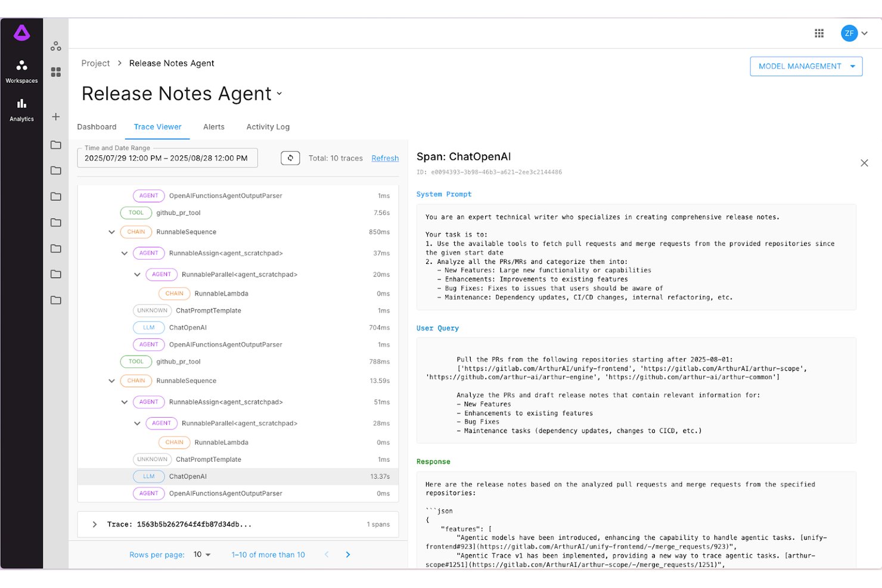The width and height of the screenshot is (882, 588).
Task: Open the Activity Log tab
Action: click(268, 127)
